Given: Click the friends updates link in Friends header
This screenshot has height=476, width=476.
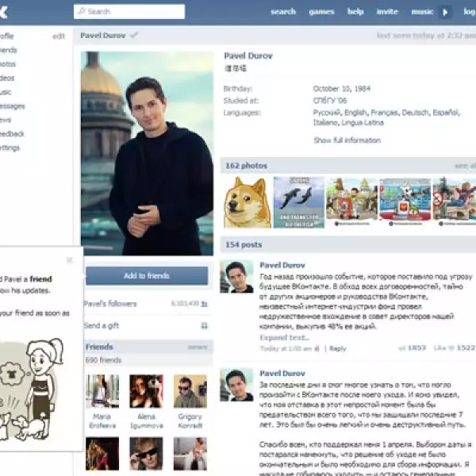Looking at the screenshot, I should coord(198,347).
